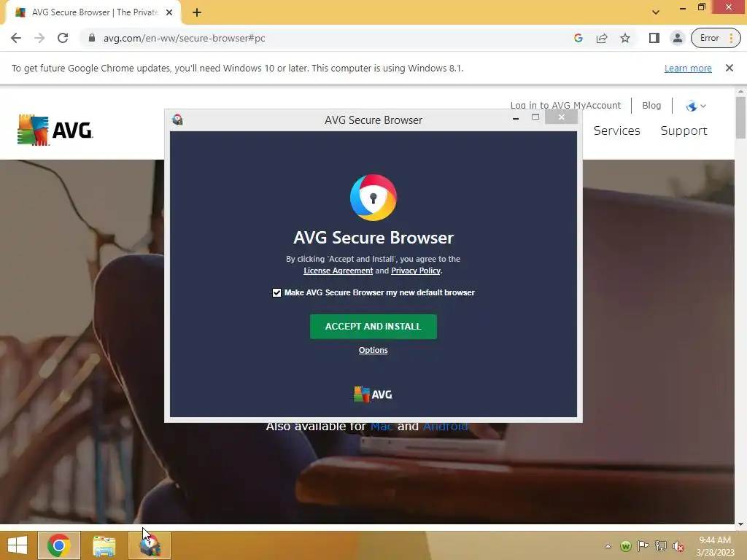This screenshot has height=560, width=747.
Task: Minimize the AVG Secure Browser installer
Action: click(516, 117)
